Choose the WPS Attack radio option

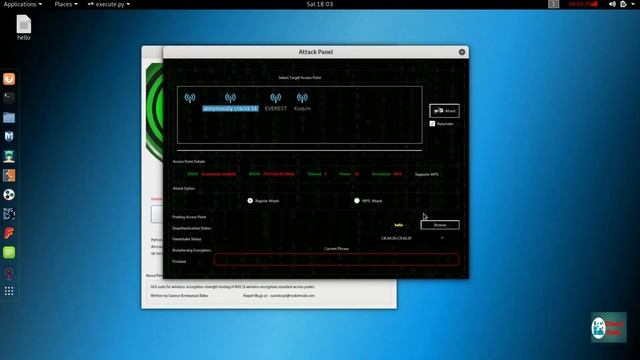tap(357, 200)
